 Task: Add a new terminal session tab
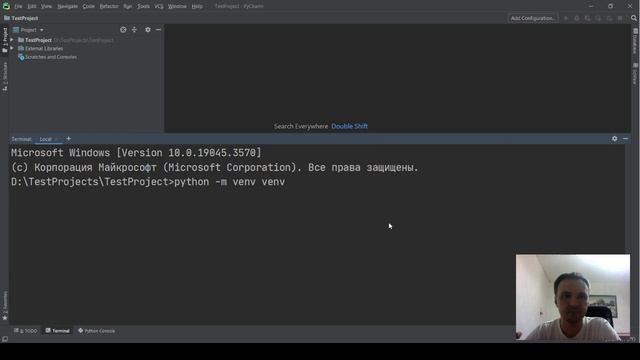69,139
